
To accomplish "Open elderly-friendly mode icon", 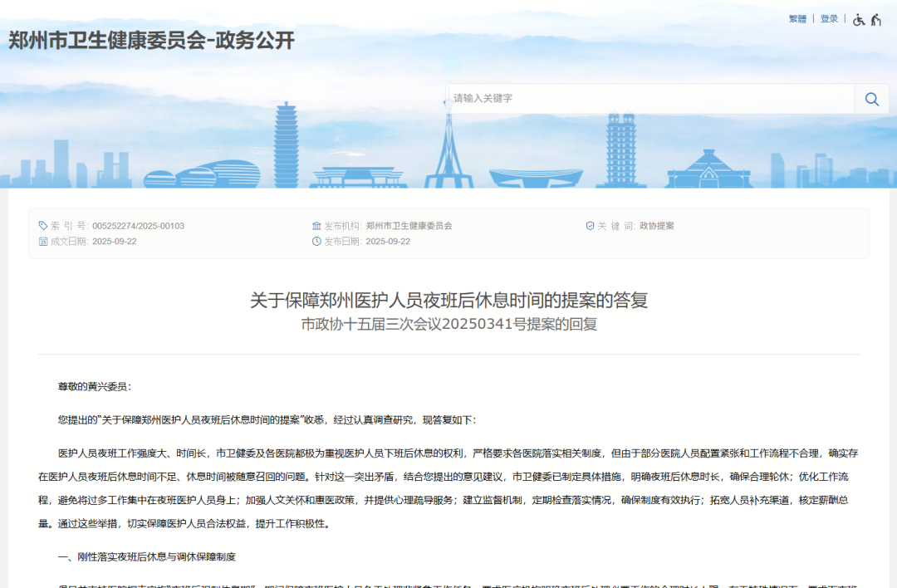I will 876,20.
